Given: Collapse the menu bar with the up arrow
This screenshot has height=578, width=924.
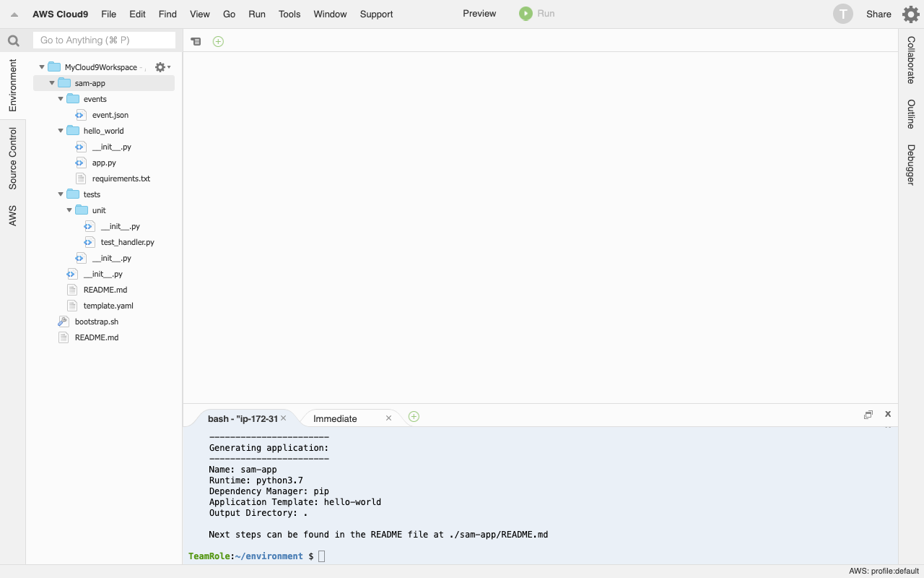Looking at the screenshot, I should 14,14.
